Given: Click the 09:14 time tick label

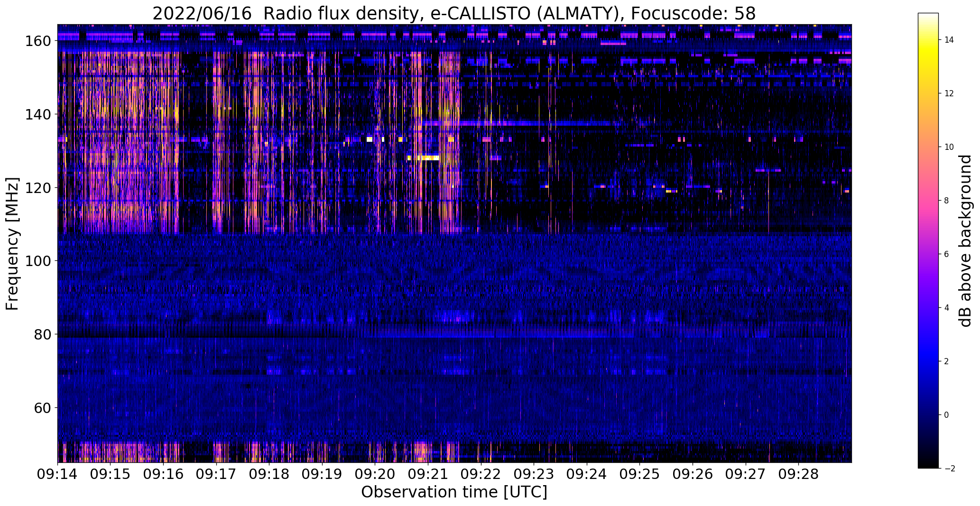Looking at the screenshot, I should 58,474.
